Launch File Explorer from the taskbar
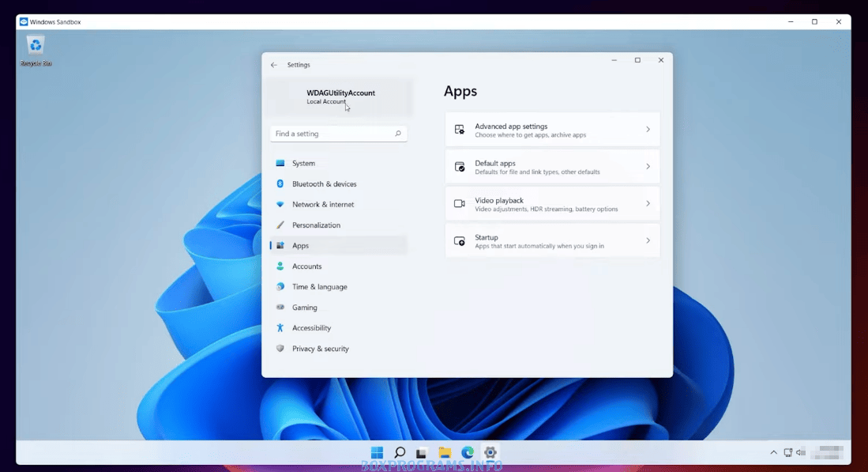Image resolution: width=868 pixels, height=472 pixels. coord(445,452)
